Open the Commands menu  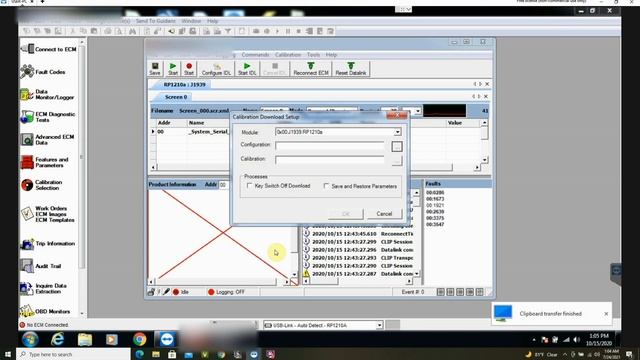tap(255, 55)
